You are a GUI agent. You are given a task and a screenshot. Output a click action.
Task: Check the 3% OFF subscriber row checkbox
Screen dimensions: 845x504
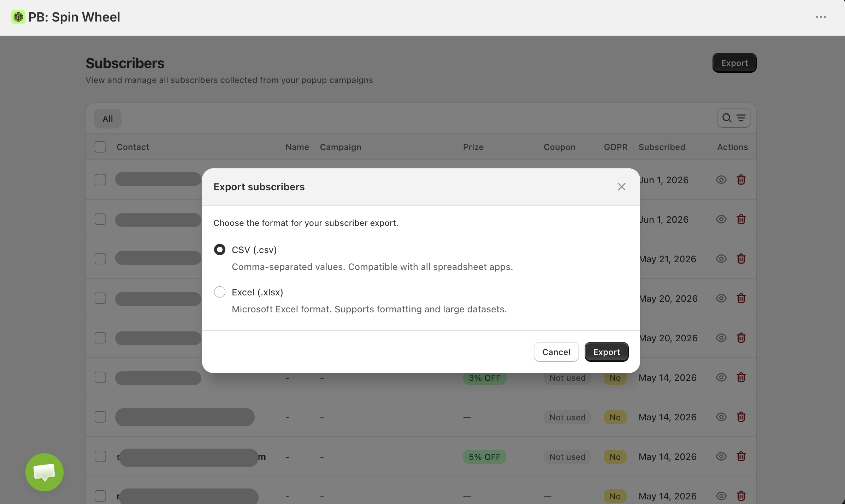pos(100,378)
